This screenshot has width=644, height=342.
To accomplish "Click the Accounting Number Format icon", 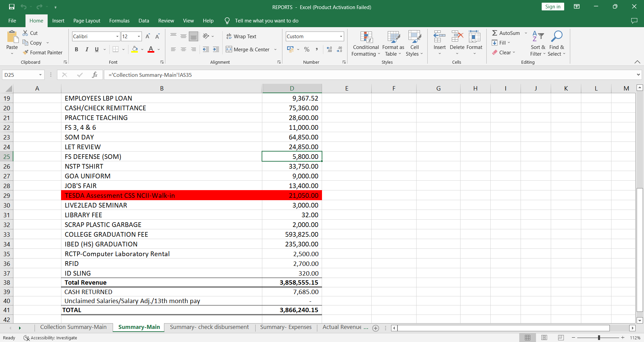I will click(290, 49).
